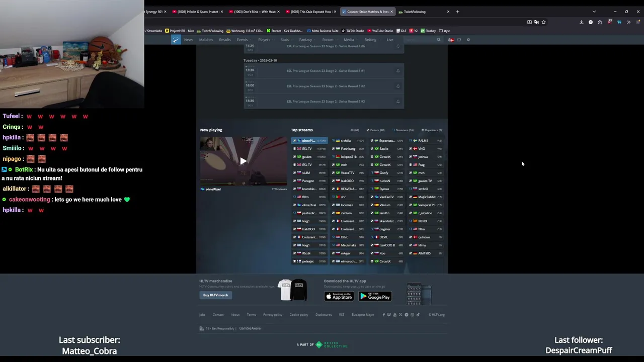Open the HLTV settings gear icon
The height and width of the screenshot is (362, 644).
coord(468,40)
